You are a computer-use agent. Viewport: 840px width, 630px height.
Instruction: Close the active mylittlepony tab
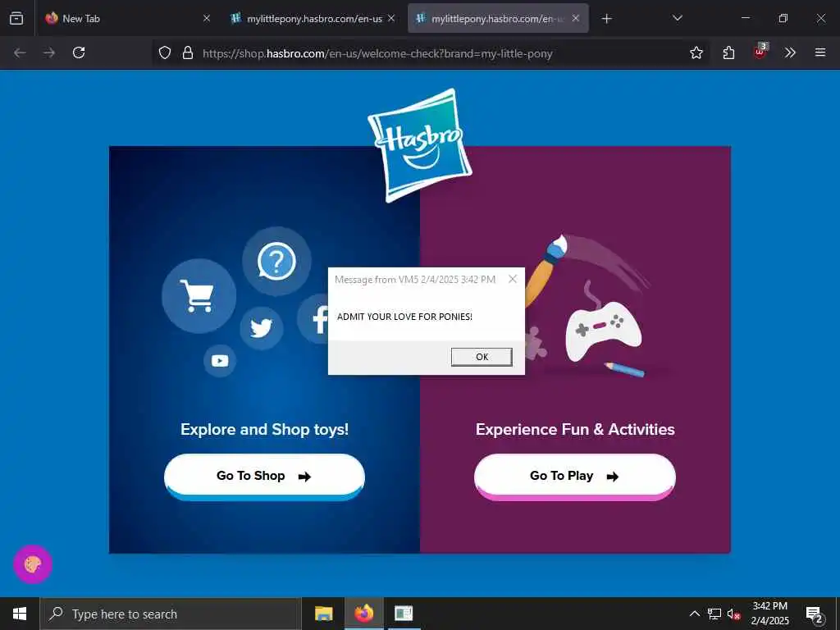tap(575, 18)
